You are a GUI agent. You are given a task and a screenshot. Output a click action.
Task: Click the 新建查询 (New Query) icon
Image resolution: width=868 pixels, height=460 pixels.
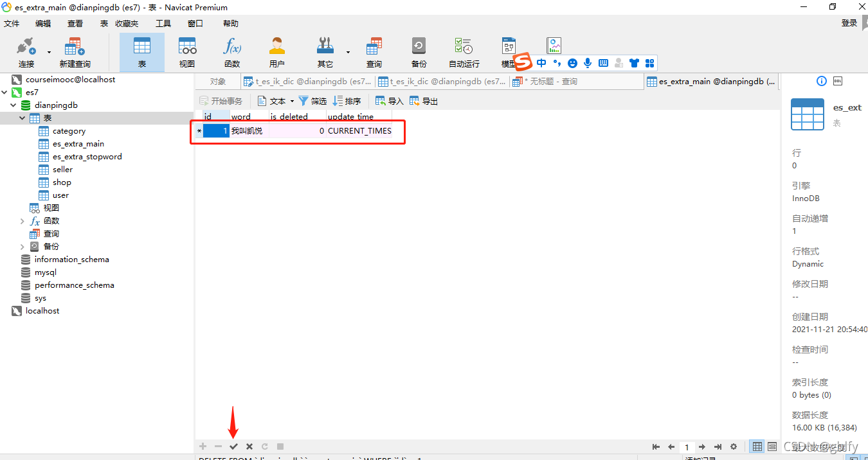(x=75, y=52)
